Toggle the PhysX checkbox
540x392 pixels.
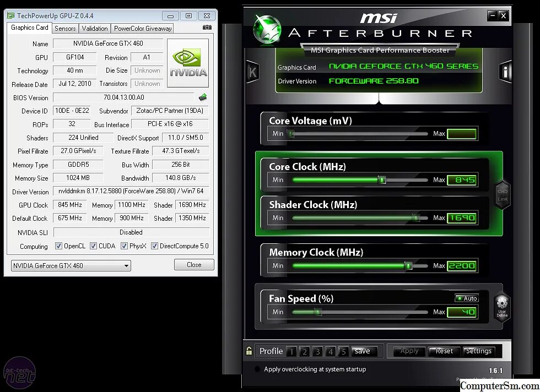124,246
